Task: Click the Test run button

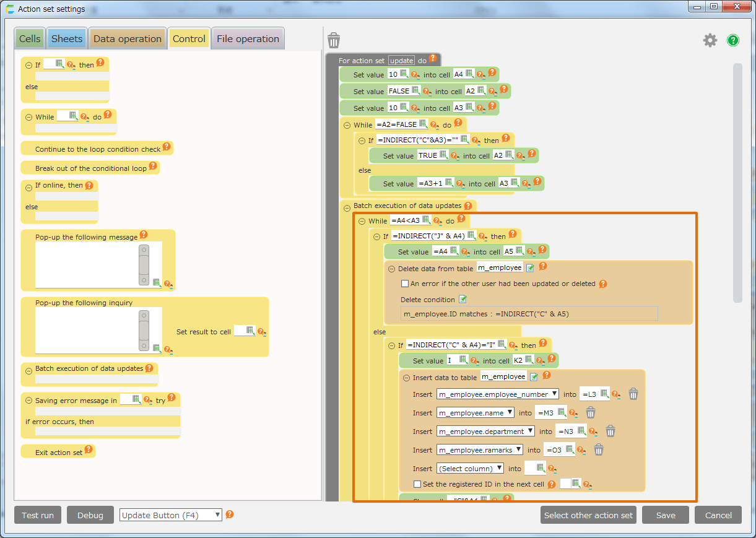Action: [38, 515]
